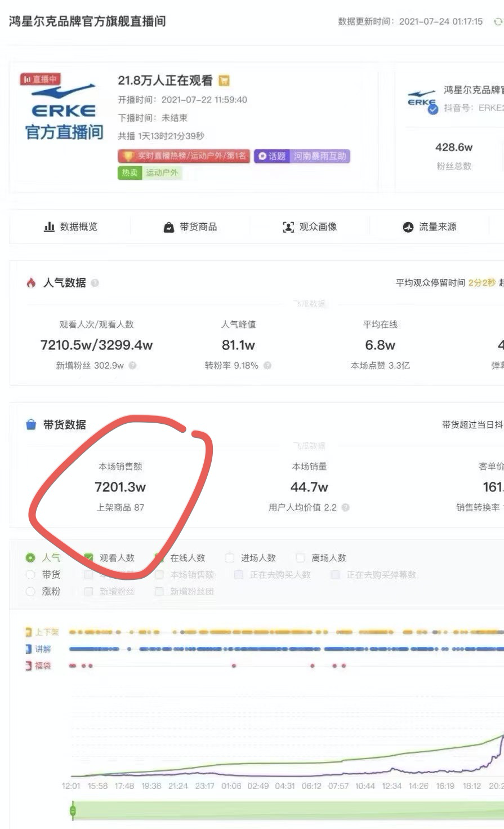The height and width of the screenshot is (829, 504).
Task: Click the ERKE account avatar with verified badge
Action: coord(422,101)
